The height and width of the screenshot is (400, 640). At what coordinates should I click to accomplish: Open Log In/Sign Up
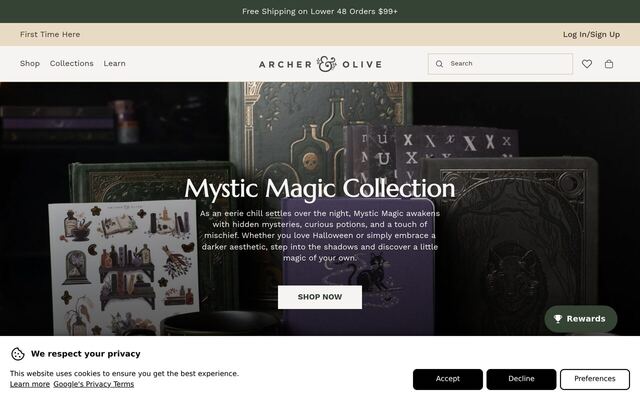point(591,34)
